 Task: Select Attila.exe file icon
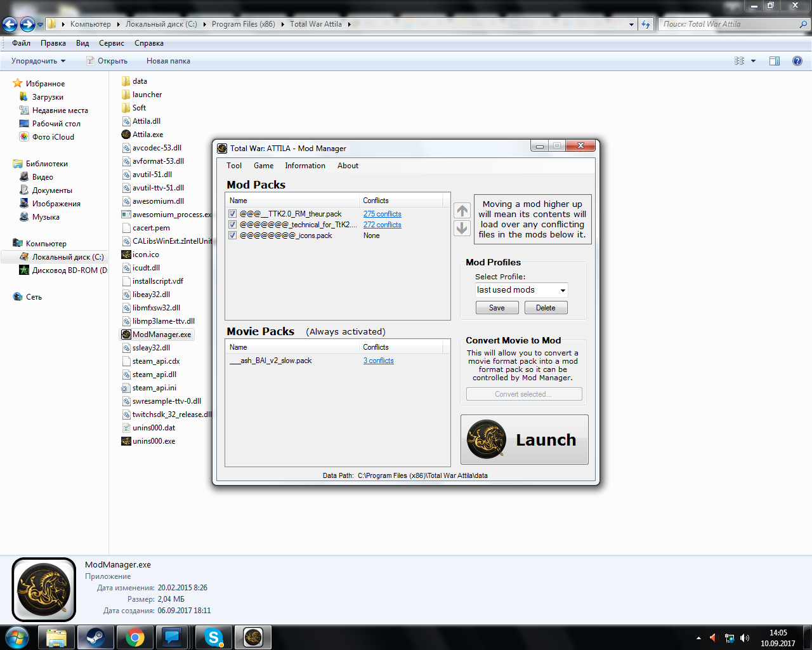(126, 135)
